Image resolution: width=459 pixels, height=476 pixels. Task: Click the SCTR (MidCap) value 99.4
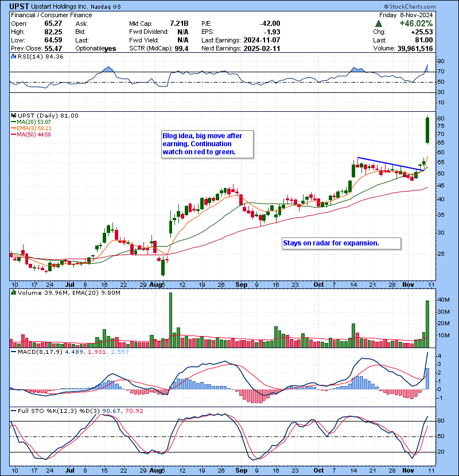[182, 48]
